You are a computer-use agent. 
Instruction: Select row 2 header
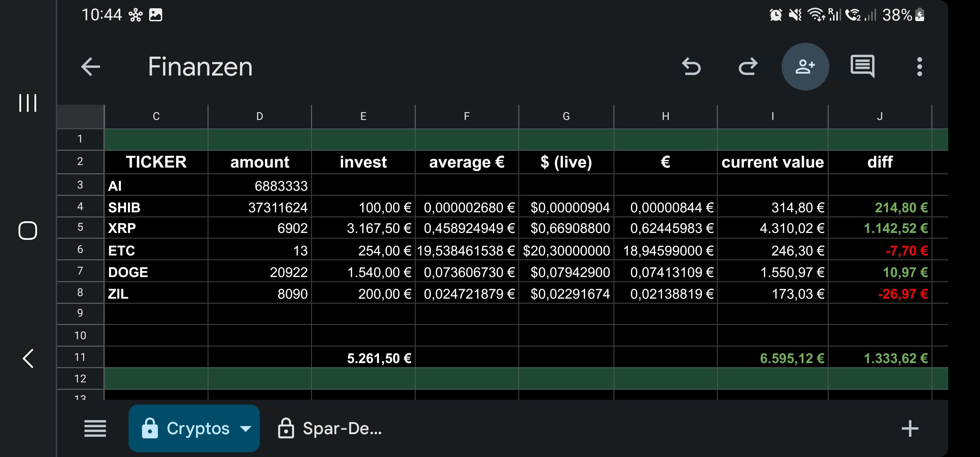[80, 162]
